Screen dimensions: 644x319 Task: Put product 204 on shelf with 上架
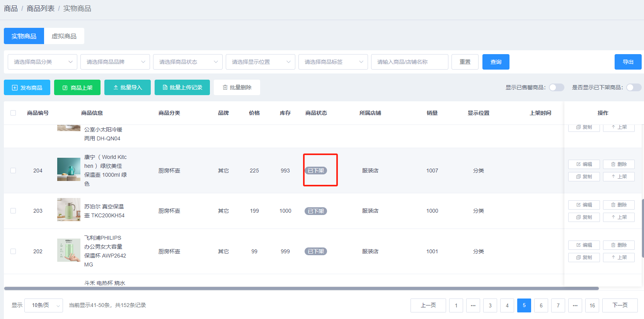pyautogui.click(x=618, y=177)
